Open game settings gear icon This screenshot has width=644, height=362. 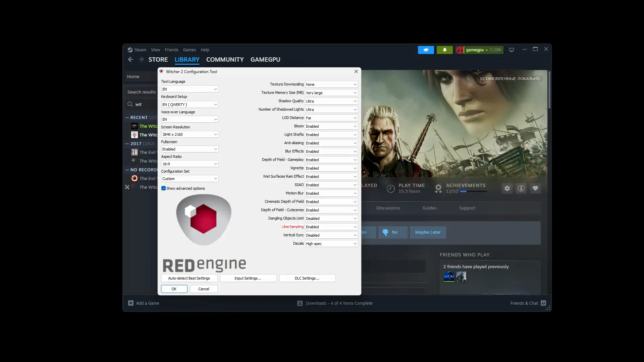[x=507, y=188]
